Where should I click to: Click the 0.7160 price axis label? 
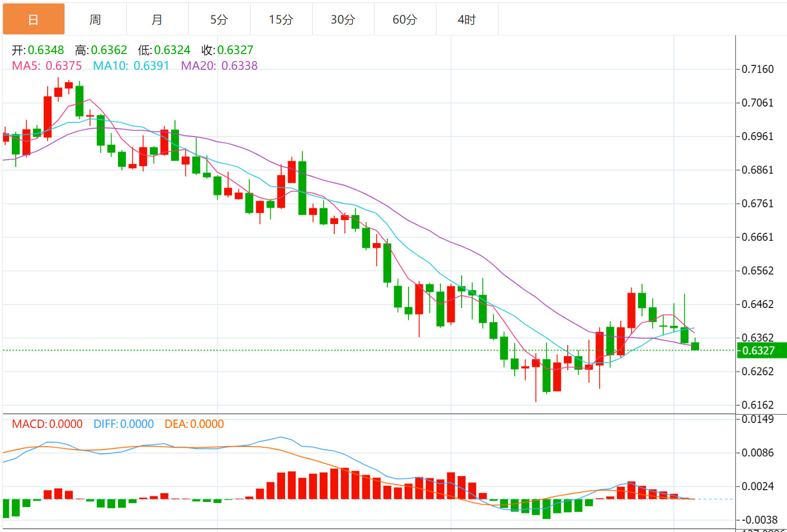(758, 69)
